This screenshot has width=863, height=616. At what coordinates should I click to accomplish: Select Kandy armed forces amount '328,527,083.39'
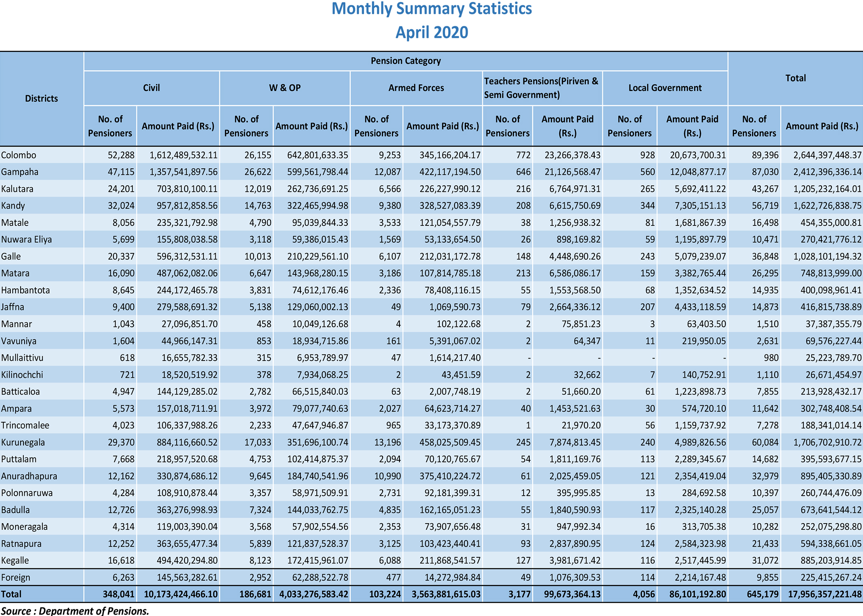(450, 206)
